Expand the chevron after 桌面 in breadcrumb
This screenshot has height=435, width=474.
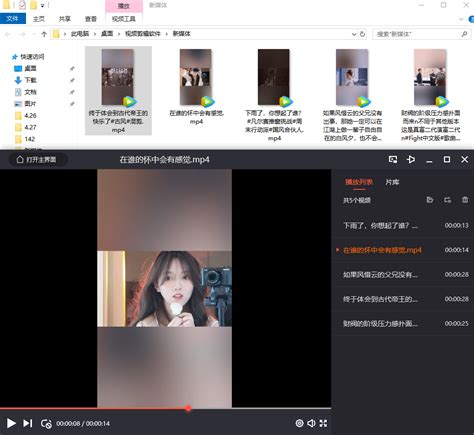point(119,34)
